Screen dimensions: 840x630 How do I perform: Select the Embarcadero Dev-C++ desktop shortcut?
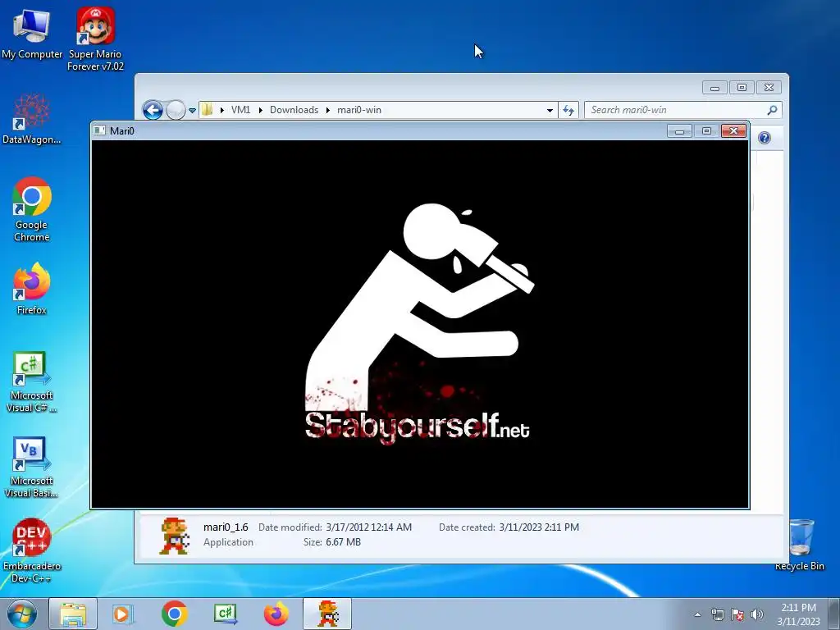[32, 550]
